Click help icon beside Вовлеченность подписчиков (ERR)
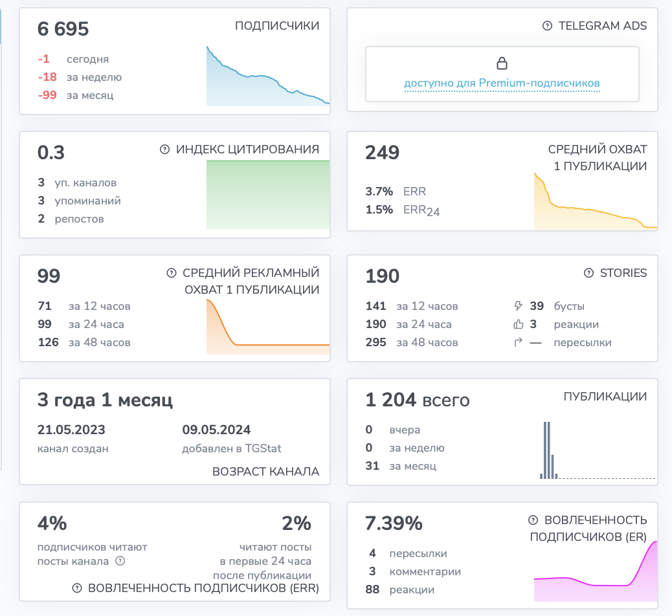The height and width of the screenshot is (616, 672). [x=76, y=588]
